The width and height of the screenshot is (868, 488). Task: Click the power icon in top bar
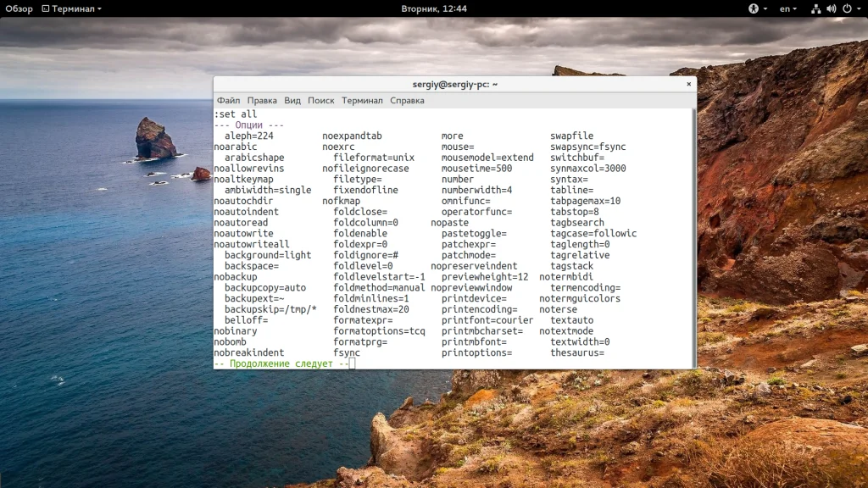[846, 8]
